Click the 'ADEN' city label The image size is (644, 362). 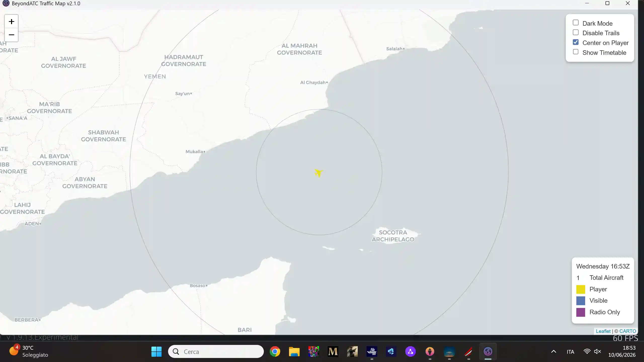(x=31, y=224)
